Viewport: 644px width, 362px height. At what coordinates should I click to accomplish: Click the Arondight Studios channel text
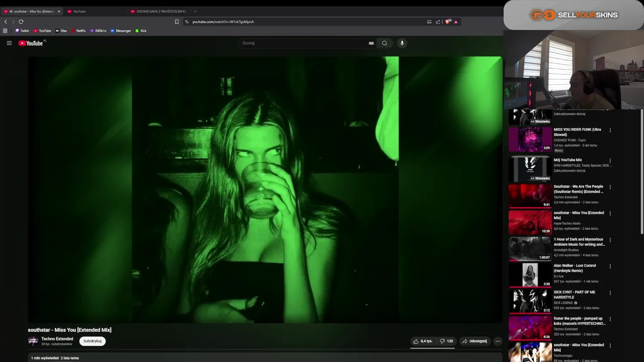pyautogui.click(x=566, y=250)
